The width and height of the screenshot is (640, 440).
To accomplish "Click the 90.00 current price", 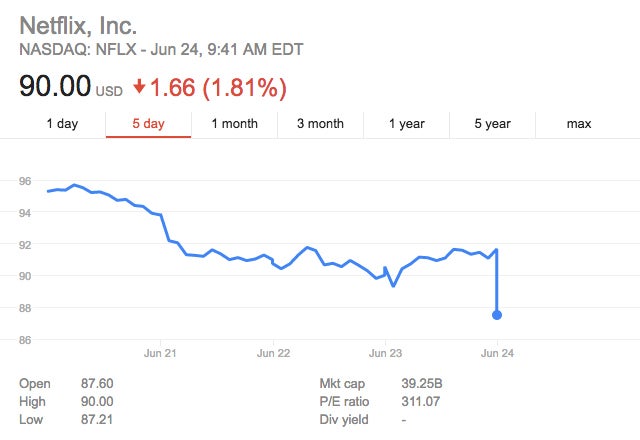I will click(x=54, y=87).
